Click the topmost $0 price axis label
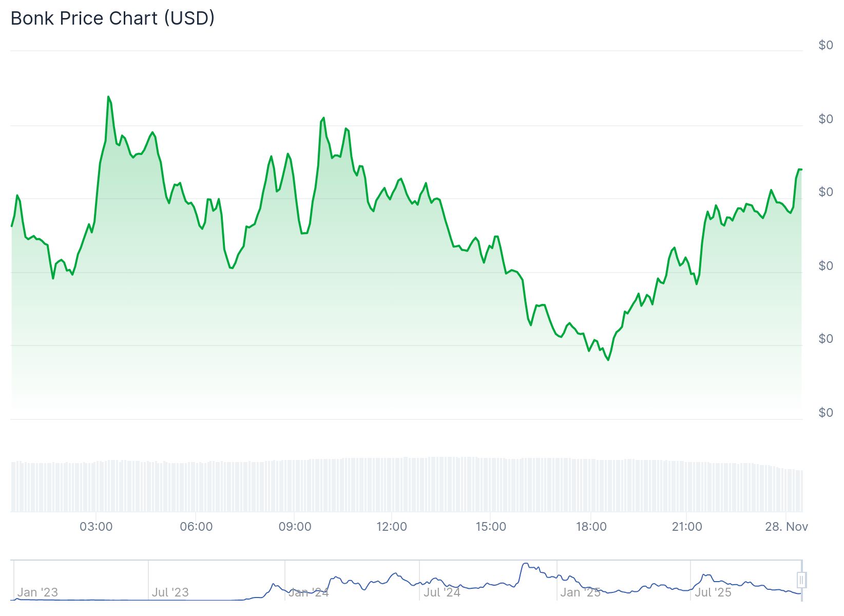Viewport: 844px width, 616px height. (826, 45)
